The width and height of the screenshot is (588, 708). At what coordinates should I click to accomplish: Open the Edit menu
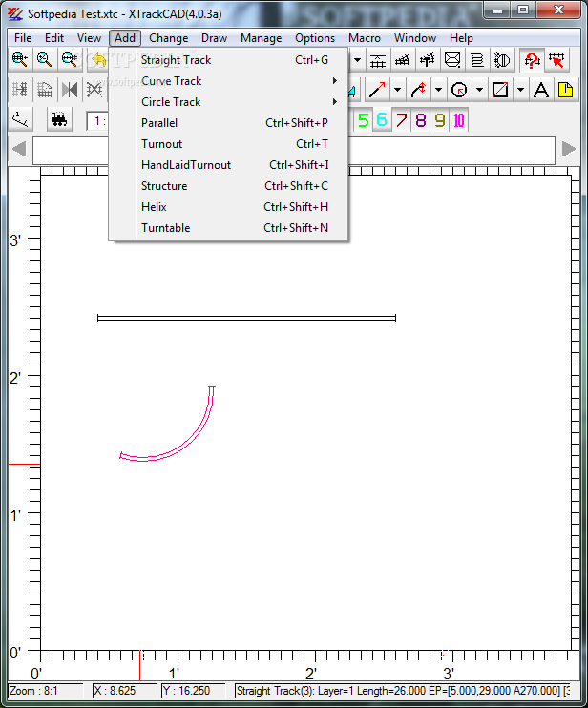(x=54, y=38)
